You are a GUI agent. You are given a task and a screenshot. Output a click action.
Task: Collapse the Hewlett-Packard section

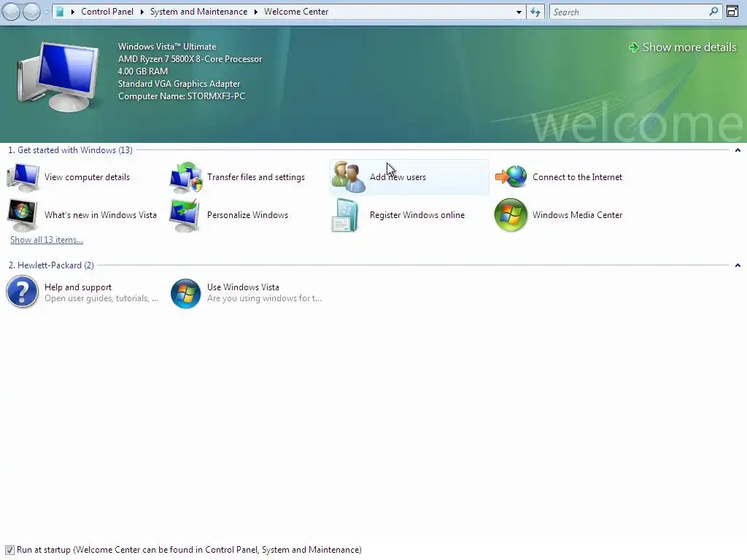tap(738, 265)
